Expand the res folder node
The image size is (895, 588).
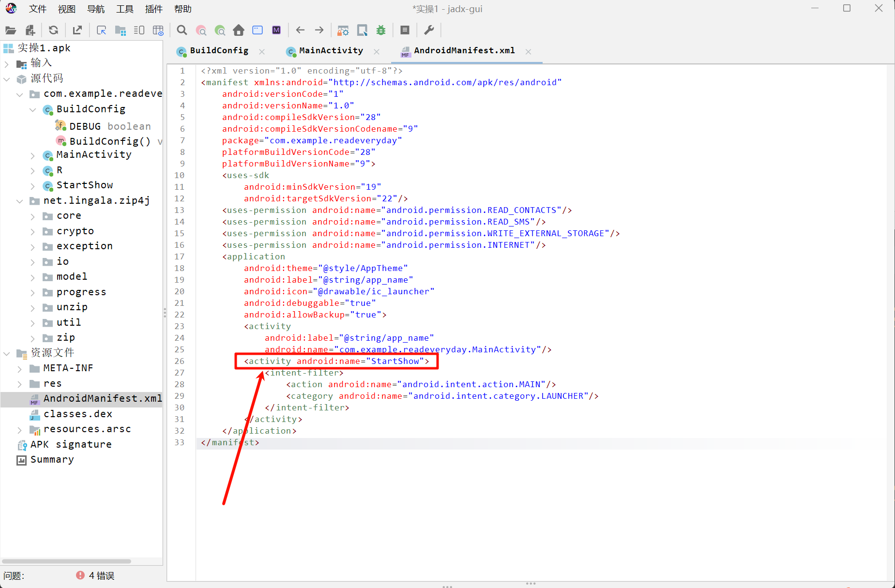point(20,384)
